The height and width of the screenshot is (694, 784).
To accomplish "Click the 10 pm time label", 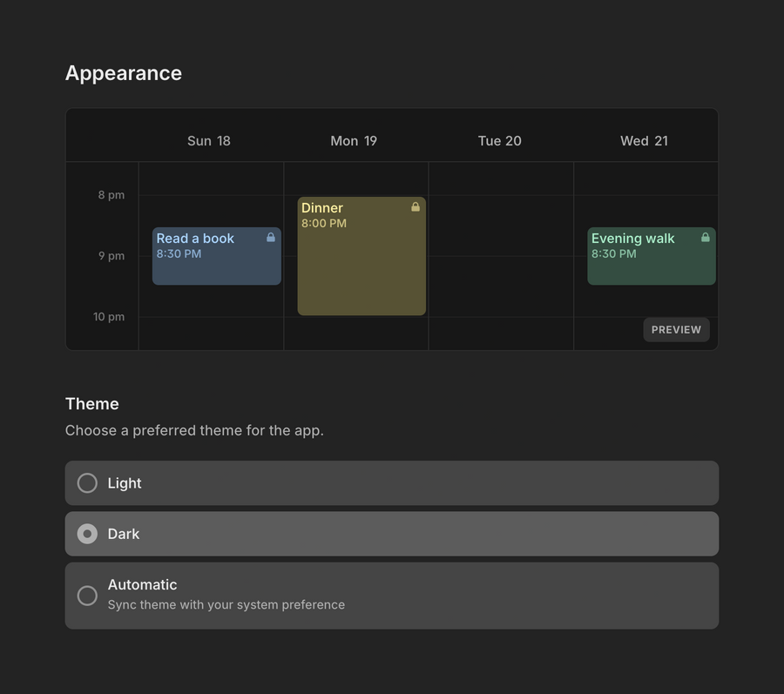I will click(x=109, y=317).
